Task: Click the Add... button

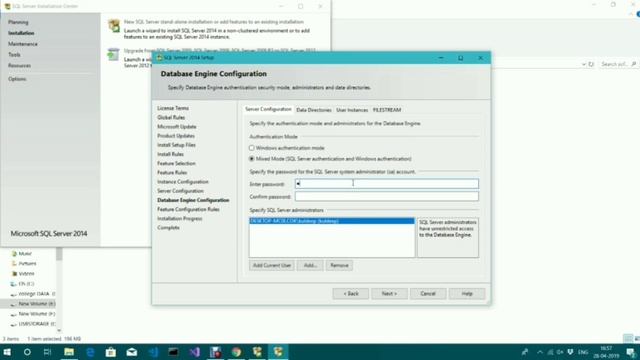Action: [310, 265]
